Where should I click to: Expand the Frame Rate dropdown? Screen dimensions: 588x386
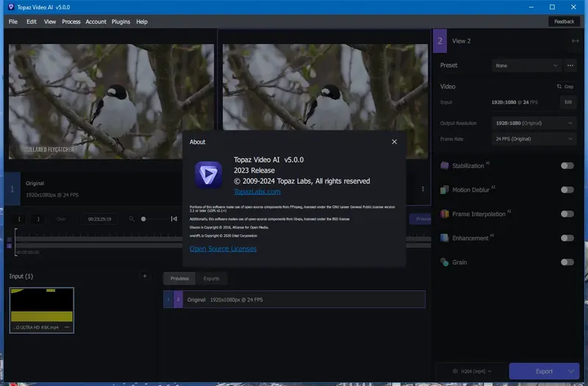[x=534, y=139]
